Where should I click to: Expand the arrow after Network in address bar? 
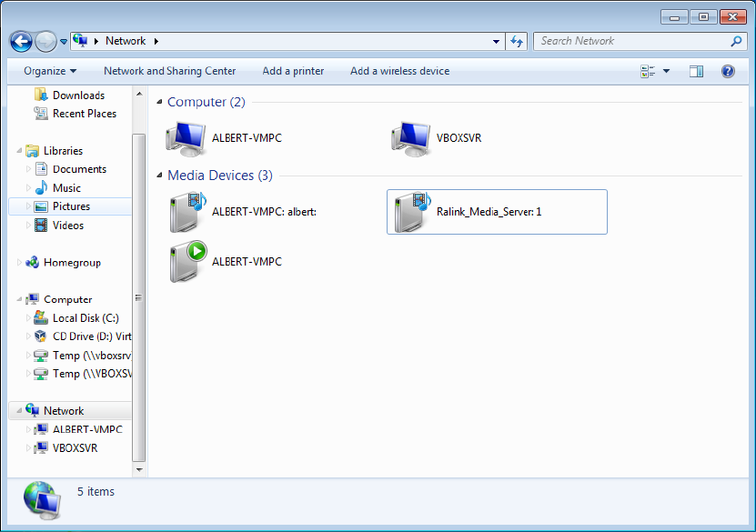tap(156, 42)
